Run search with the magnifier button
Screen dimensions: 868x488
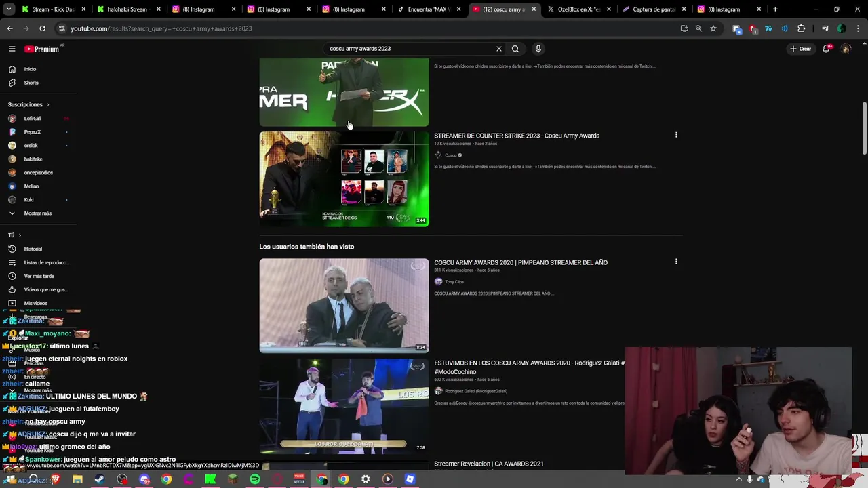point(515,49)
